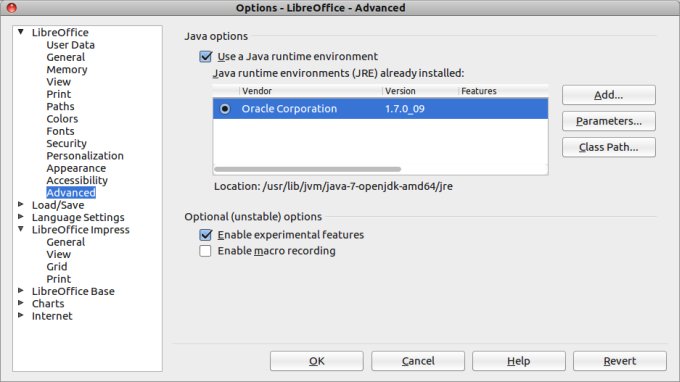Image resolution: width=680 pixels, height=382 pixels.
Task: Collapse the LibreOffice tree node
Action: [20, 32]
